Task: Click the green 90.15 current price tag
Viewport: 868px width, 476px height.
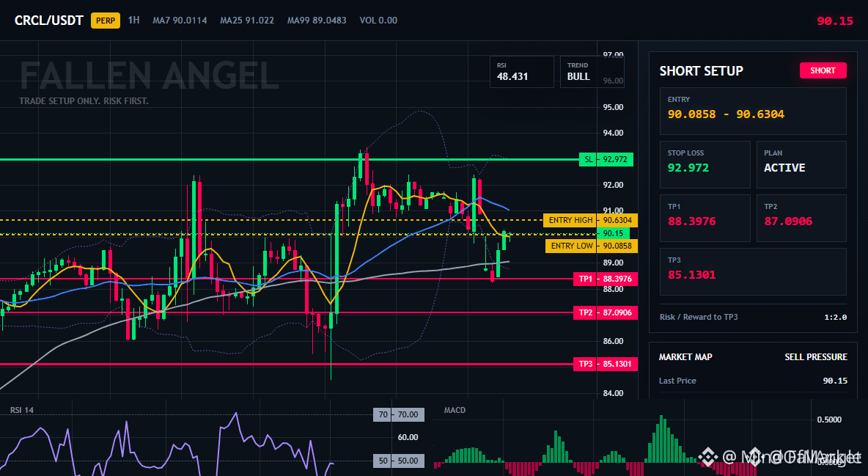Action: coord(613,233)
